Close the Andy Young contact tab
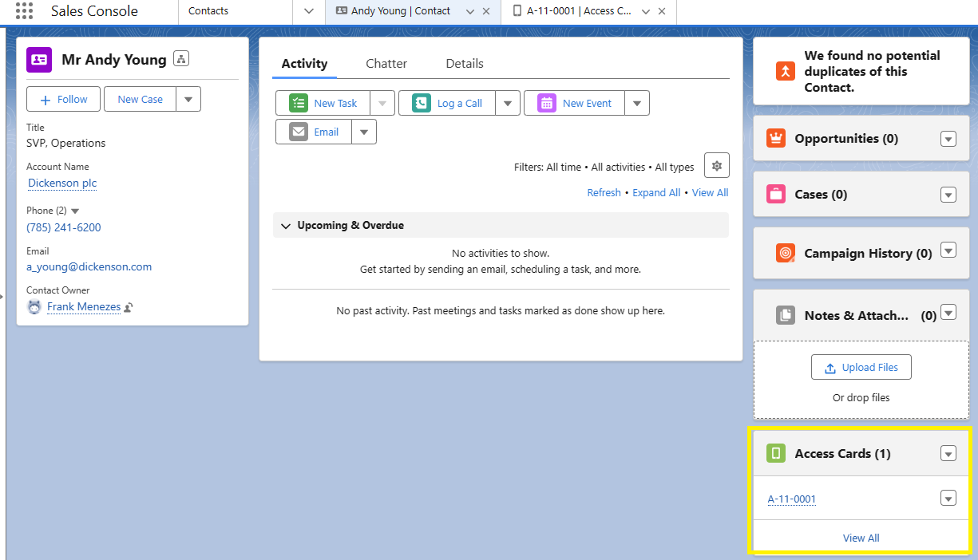 point(486,11)
